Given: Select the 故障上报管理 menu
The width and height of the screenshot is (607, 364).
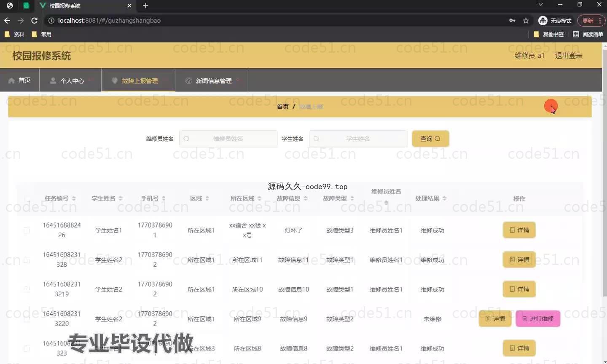Looking at the screenshot, I should [138, 80].
